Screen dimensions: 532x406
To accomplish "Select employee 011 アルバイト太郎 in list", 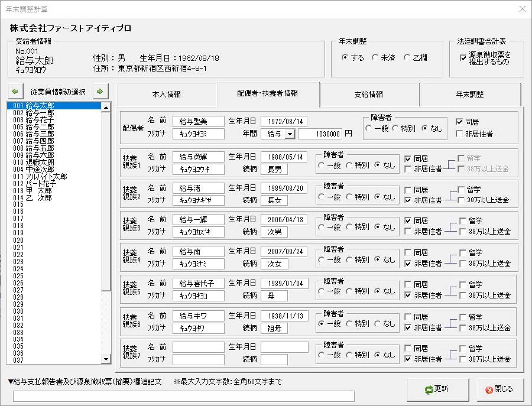I will coord(54,176).
